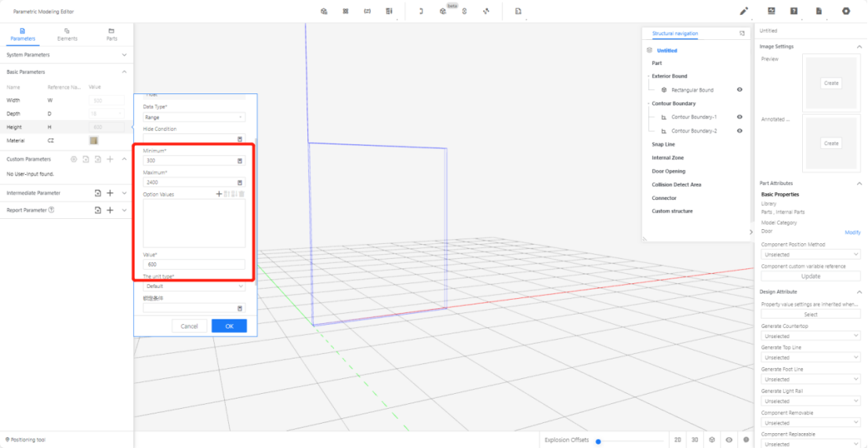
Task: Add an option value with the plus icon
Action: [219, 194]
